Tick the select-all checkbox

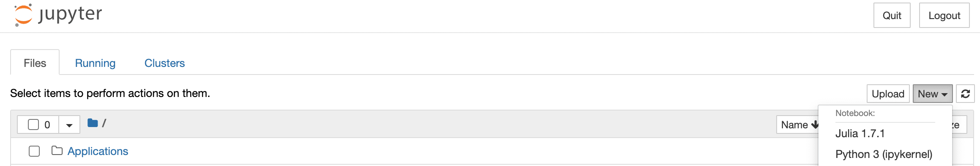[33, 125]
